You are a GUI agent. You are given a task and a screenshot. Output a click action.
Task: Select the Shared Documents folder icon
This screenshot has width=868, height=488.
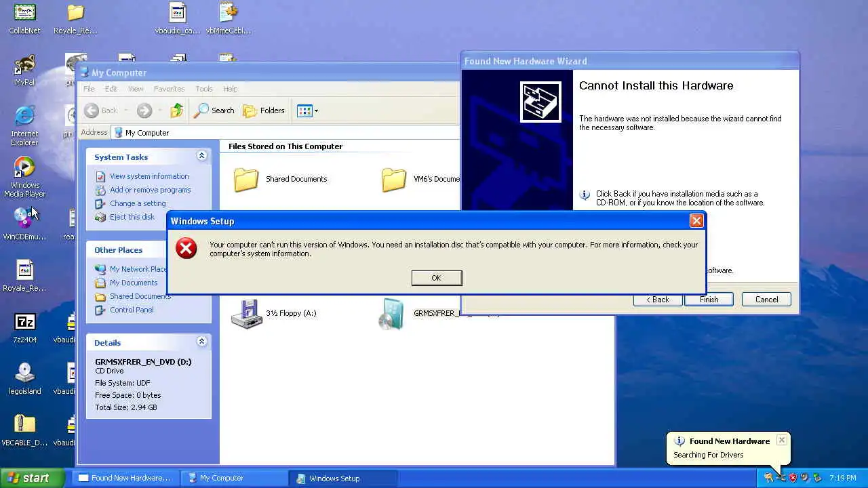click(246, 179)
